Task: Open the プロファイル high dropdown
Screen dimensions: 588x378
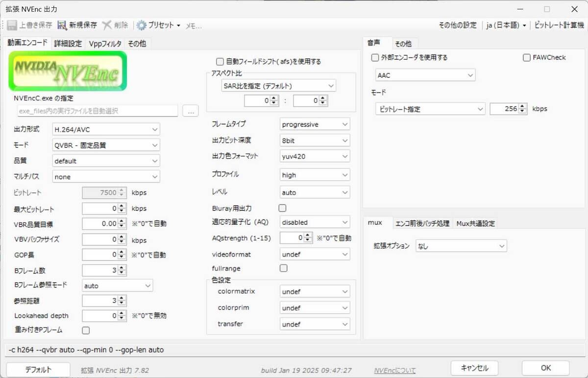Action: click(315, 175)
